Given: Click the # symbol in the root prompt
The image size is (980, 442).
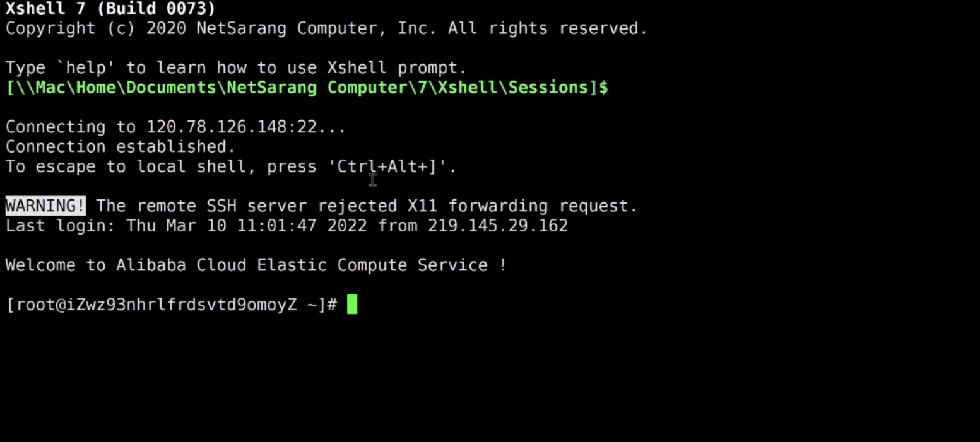Looking at the screenshot, I should pos(333,305).
